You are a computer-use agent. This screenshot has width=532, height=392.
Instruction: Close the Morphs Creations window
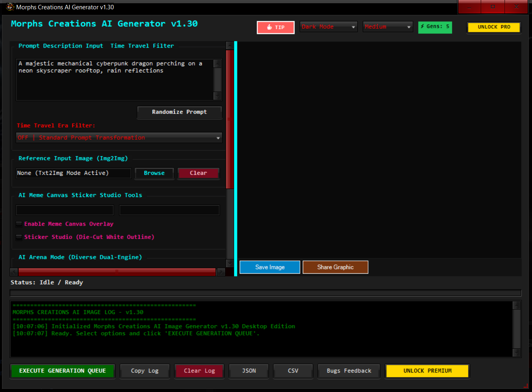click(x=516, y=7)
